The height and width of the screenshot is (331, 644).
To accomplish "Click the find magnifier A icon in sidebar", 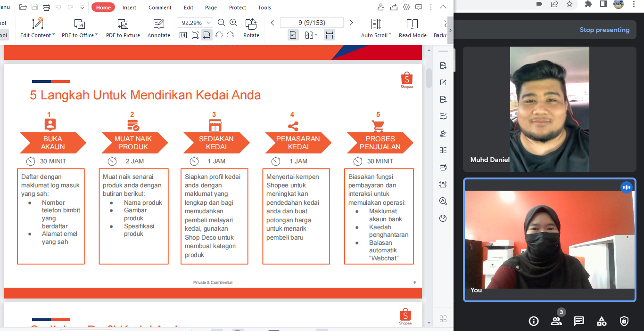I will pos(443,201).
